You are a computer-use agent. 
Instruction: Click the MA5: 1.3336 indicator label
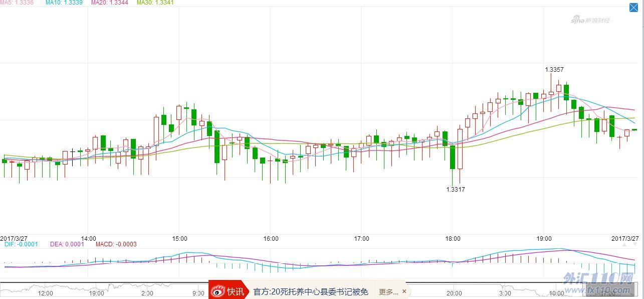17,3
